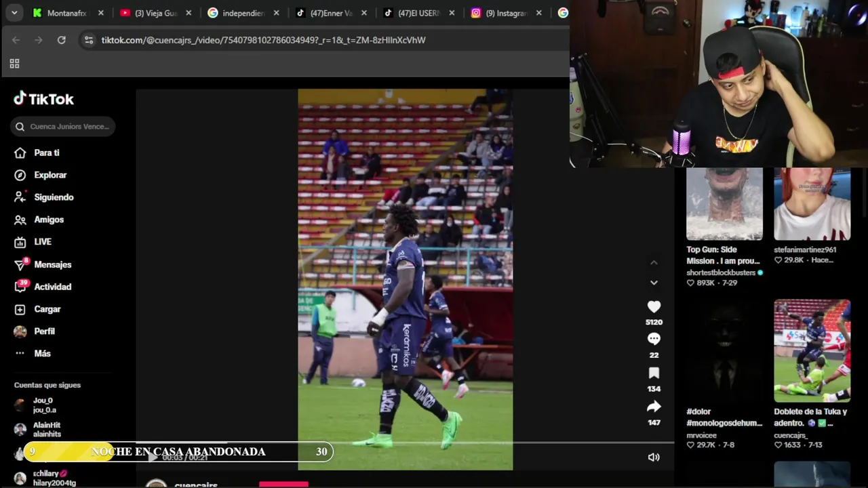Click the 'Top Gun: Side Mission' caption
Screen dimensions: 868x488
tap(723, 255)
